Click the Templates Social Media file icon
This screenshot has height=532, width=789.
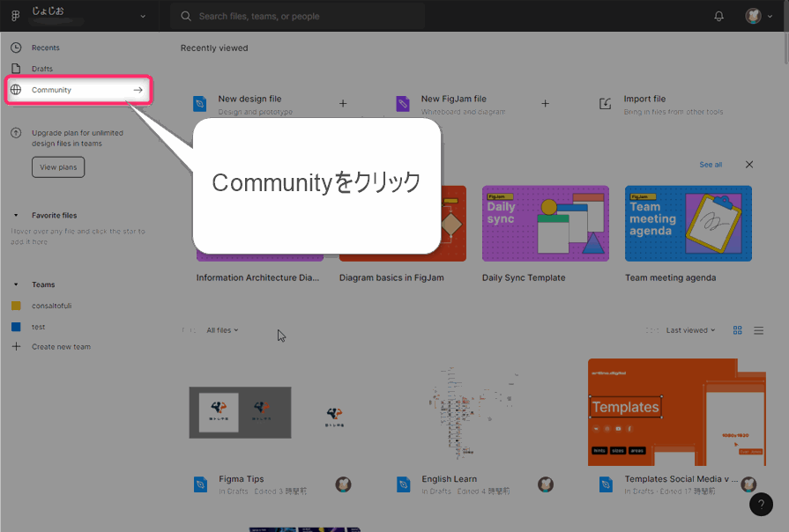pyautogui.click(x=606, y=484)
